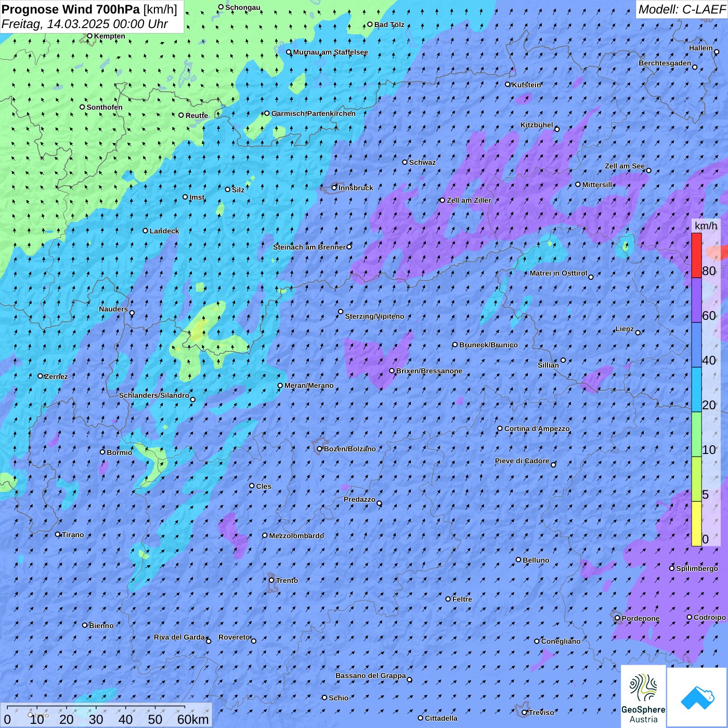Image resolution: width=728 pixels, height=728 pixels.
Task: Click the date 'Freitag, 14.03.2025 00:00 Uhr'
Action: (85, 24)
